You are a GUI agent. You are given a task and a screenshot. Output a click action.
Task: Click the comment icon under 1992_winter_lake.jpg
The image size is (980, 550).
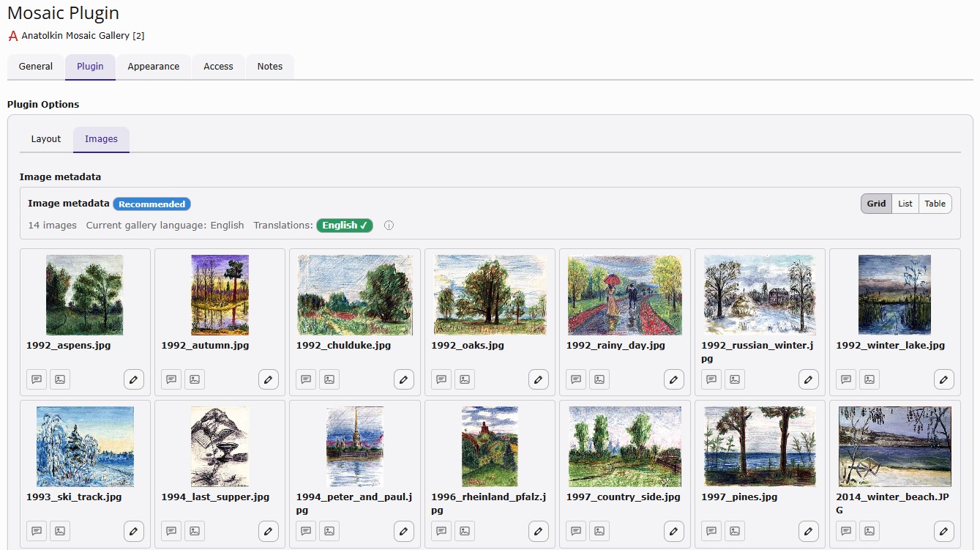[846, 379]
